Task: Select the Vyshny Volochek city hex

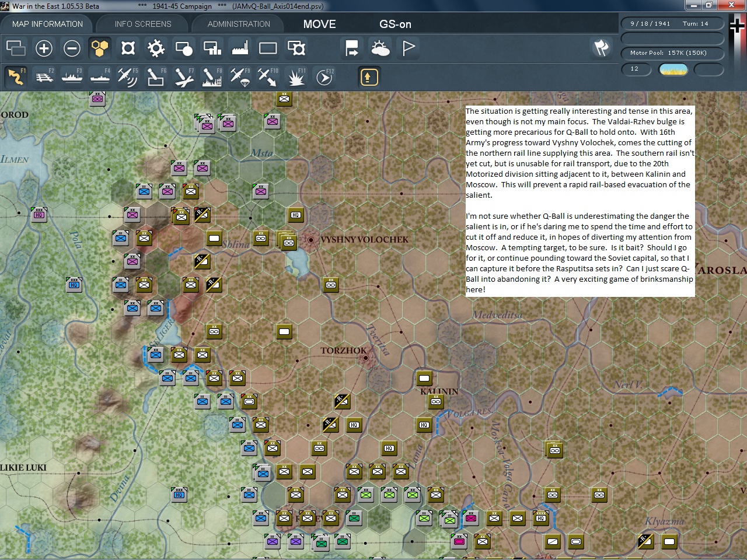Action: pos(311,239)
